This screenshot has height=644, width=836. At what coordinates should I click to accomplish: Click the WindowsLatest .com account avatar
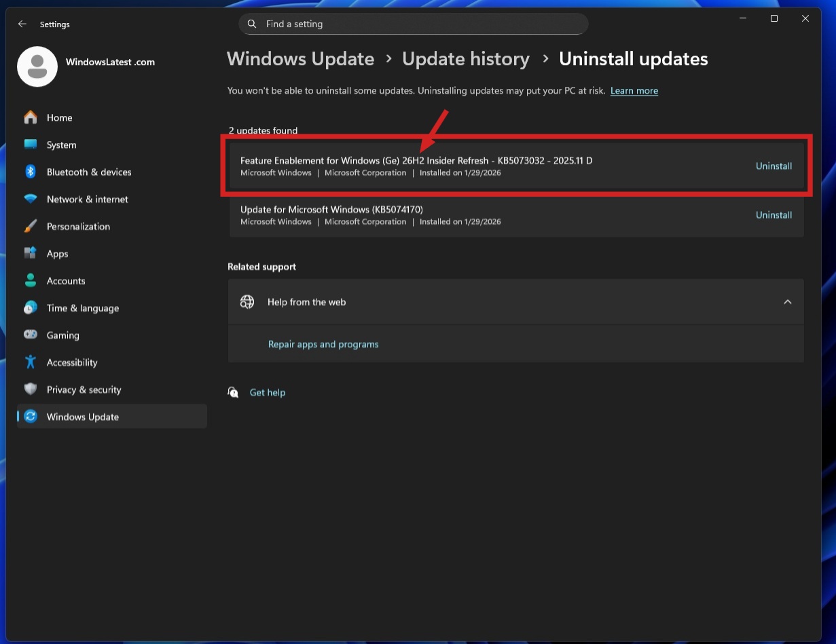(x=37, y=66)
